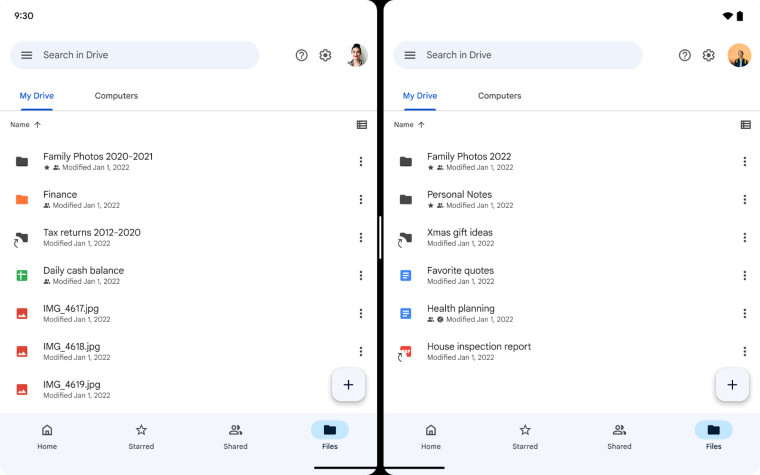Open more options for Health planning
Viewport: 760px width, 475px height.
tap(744, 314)
